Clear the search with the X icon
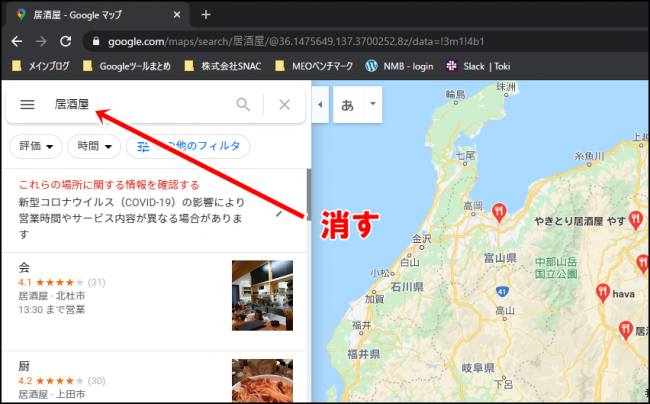 click(x=284, y=104)
